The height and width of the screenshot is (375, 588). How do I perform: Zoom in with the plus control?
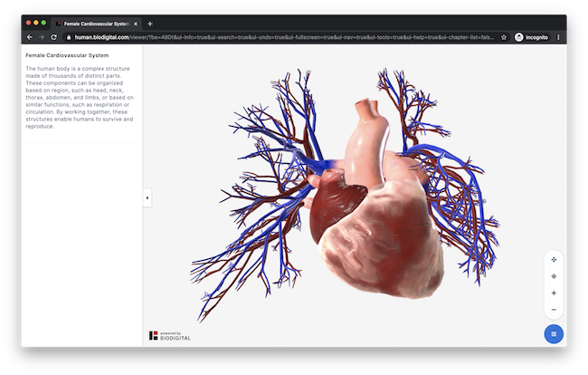(x=554, y=293)
